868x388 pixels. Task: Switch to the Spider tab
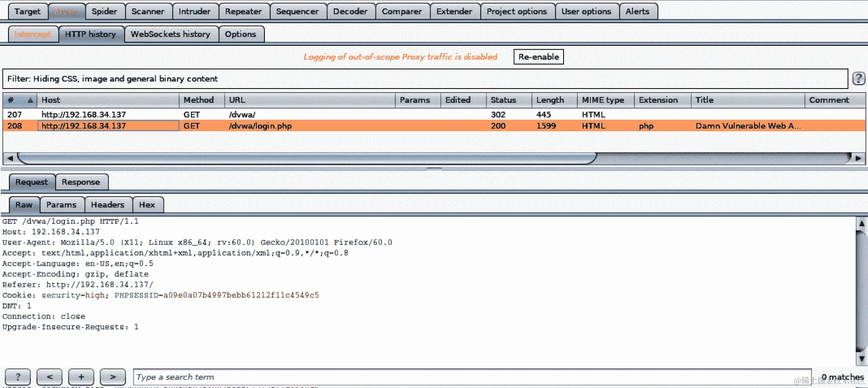click(x=104, y=12)
